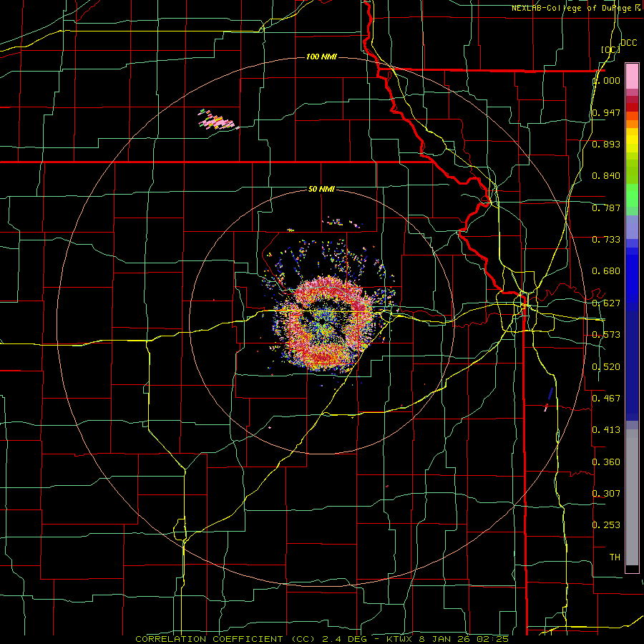The width and height of the screenshot is (644, 644).
Task: Click the [CC] units label
Action: tap(610, 49)
